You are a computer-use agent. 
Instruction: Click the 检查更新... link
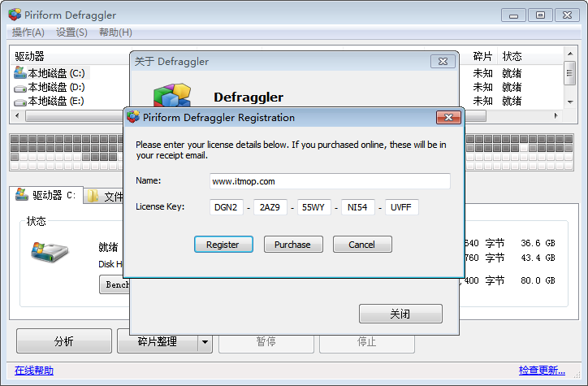point(542,371)
